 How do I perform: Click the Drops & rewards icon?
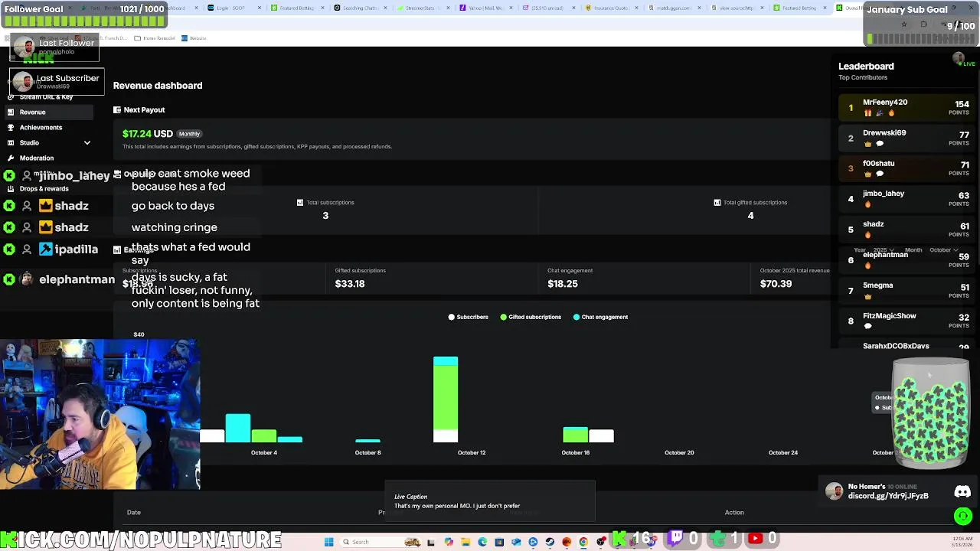11,188
